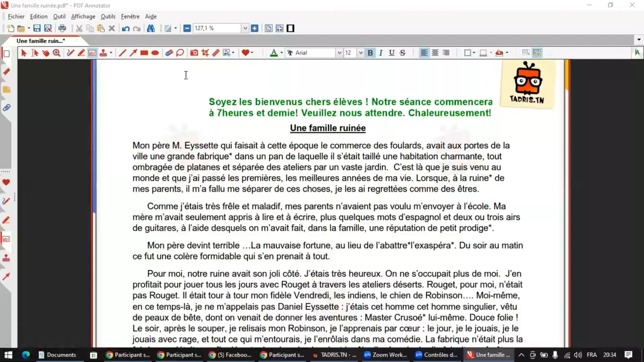
Task: Toggle Bold text formatting
Action: [x=370, y=53]
